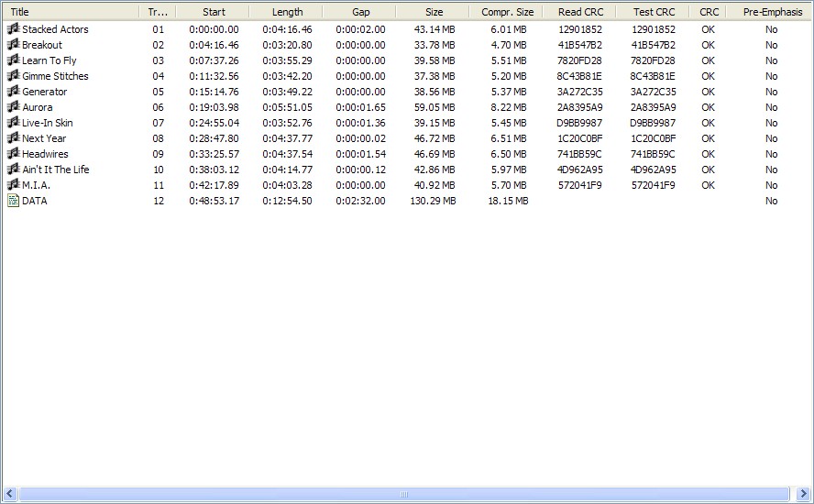This screenshot has width=814, height=504.
Task: Select the Next Year track title
Action: point(44,138)
